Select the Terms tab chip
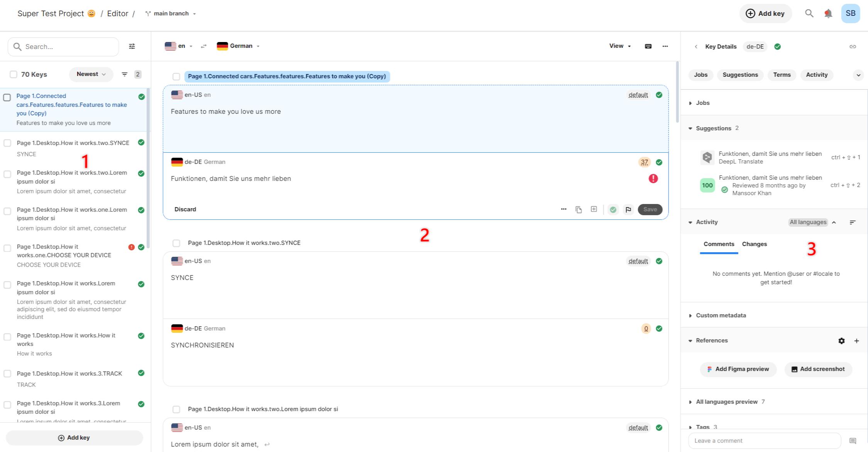The height and width of the screenshot is (452, 868). point(782,75)
